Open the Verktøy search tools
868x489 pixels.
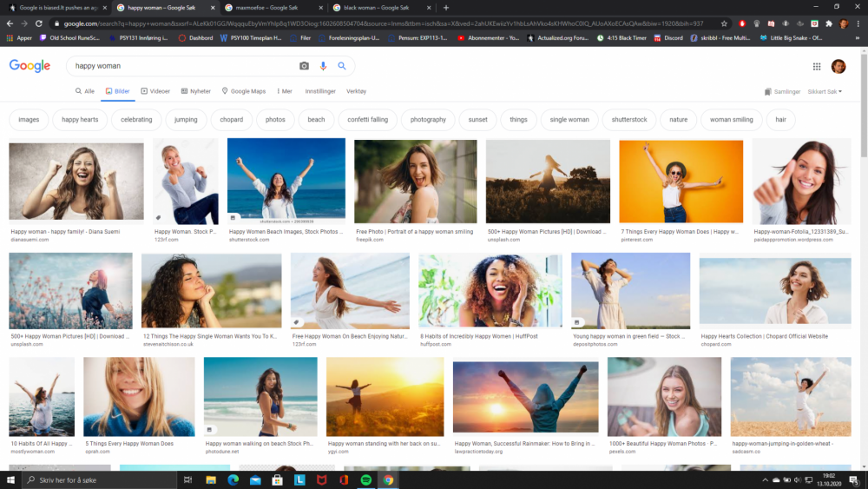pos(356,91)
